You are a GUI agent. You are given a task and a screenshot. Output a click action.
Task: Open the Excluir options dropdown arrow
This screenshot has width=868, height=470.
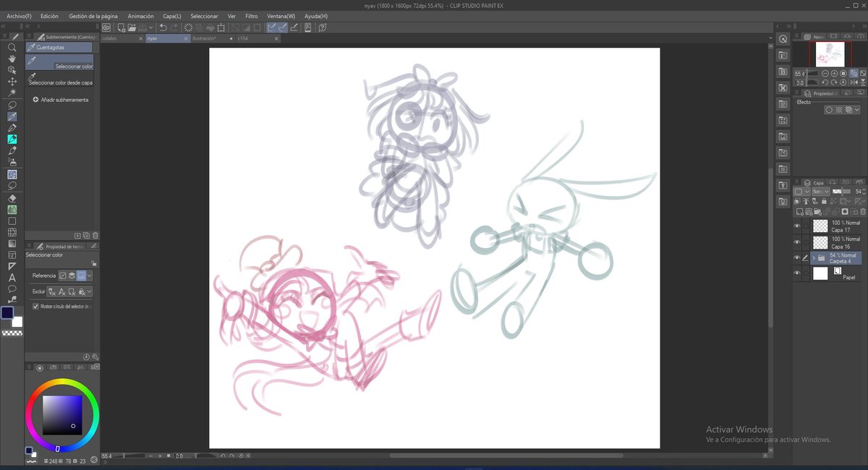(90, 292)
